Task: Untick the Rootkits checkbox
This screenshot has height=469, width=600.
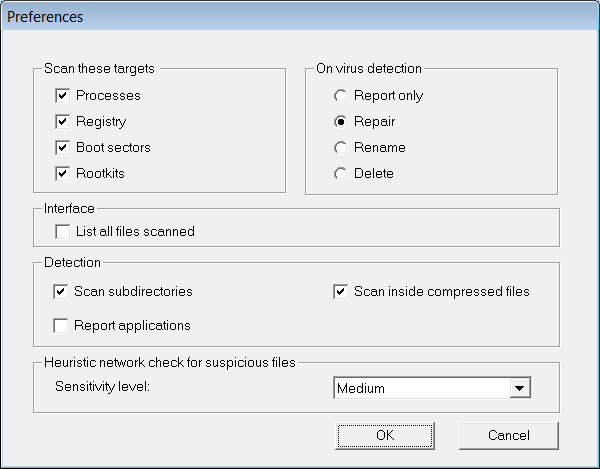Action: click(x=63, y=174)
